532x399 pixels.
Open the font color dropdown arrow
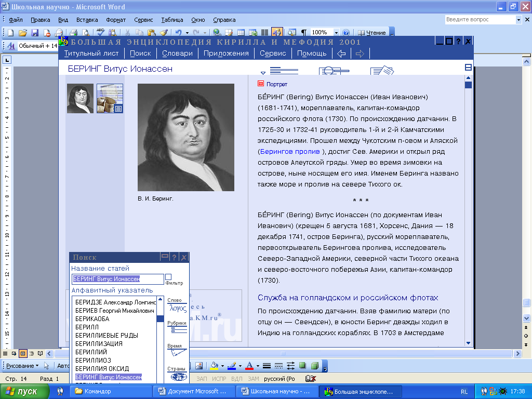pos(258,366)
